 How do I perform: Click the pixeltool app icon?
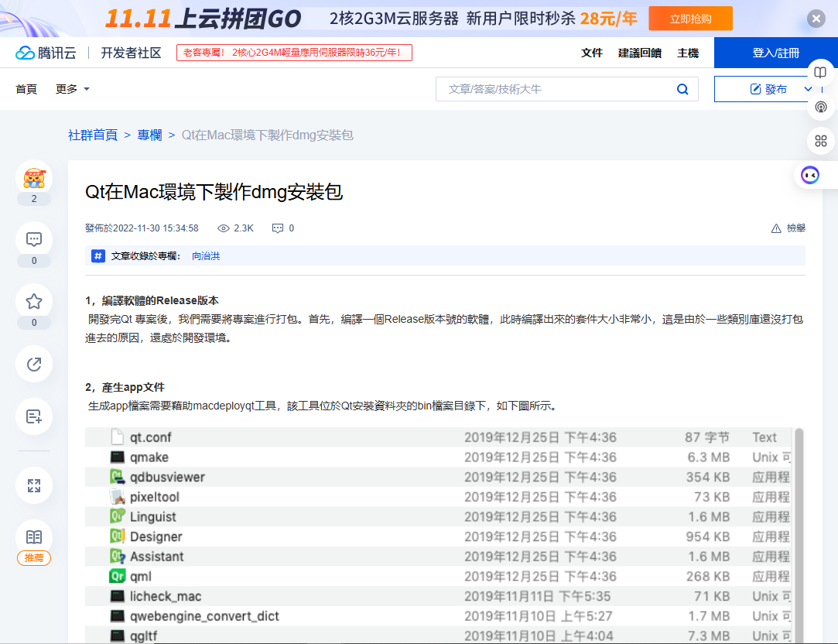coord(117,496)
